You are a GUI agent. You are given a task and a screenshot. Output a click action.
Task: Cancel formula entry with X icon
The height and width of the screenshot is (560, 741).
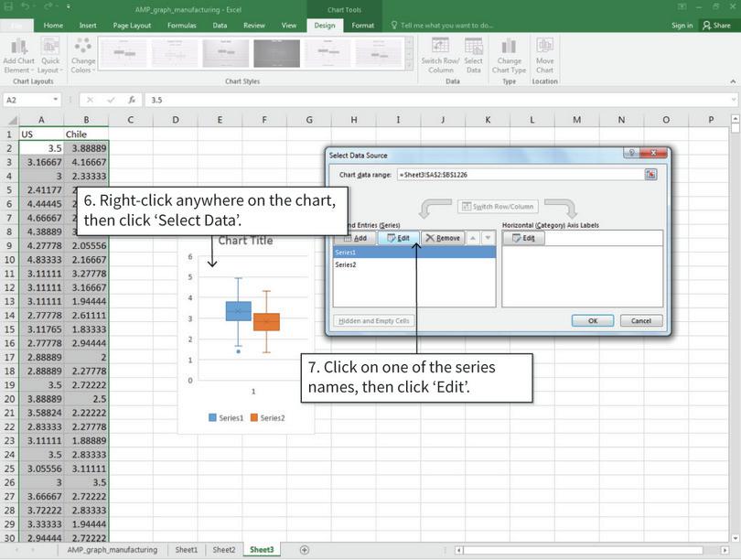click(90, 100)
